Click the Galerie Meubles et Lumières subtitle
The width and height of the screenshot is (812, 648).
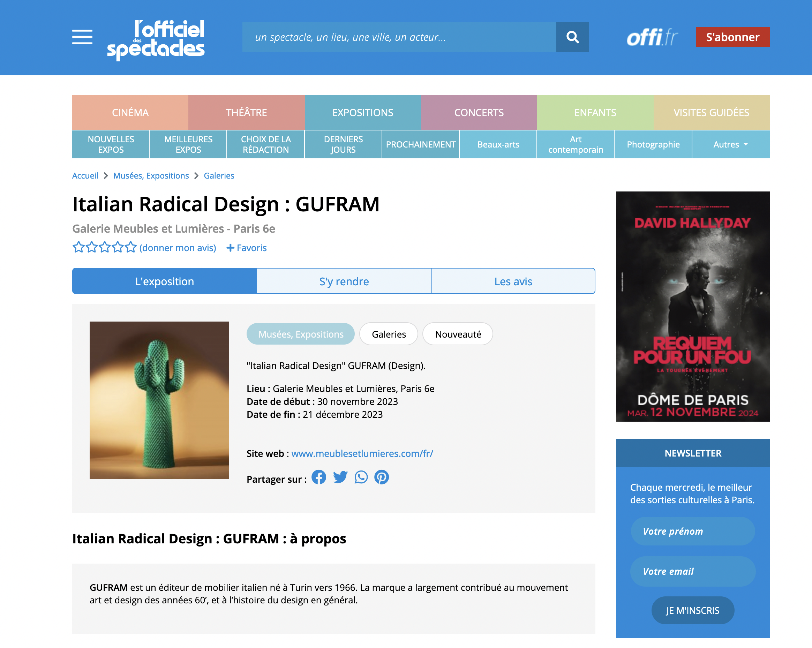[x=174, y=228]
